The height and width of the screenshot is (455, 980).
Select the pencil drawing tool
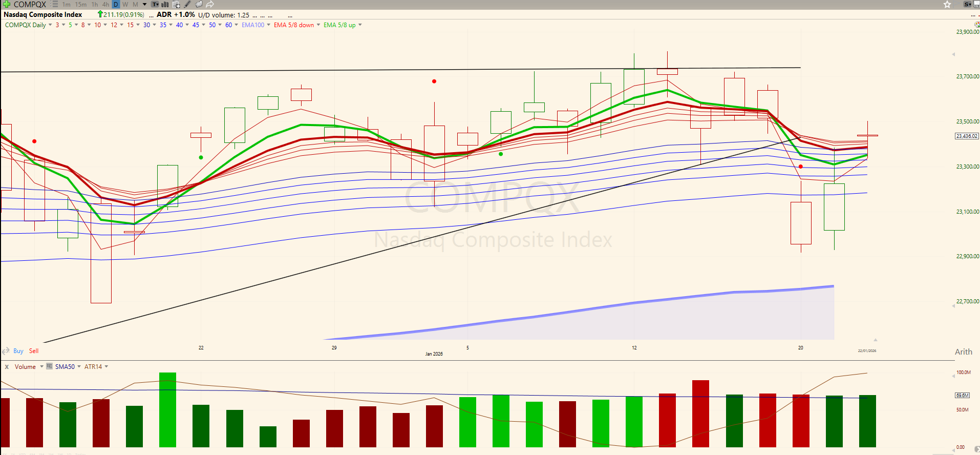coord(187,4)
